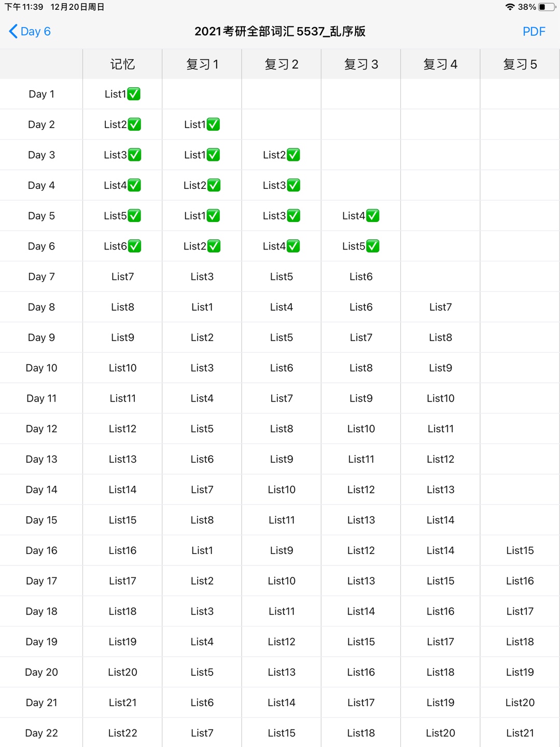
Task: Select the 记忆 column header
Action: click(x=122, y=64)
